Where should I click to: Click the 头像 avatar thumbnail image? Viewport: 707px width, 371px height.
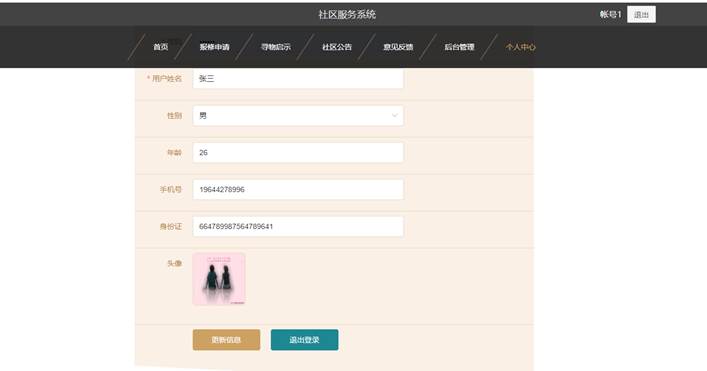pos(219,279)
